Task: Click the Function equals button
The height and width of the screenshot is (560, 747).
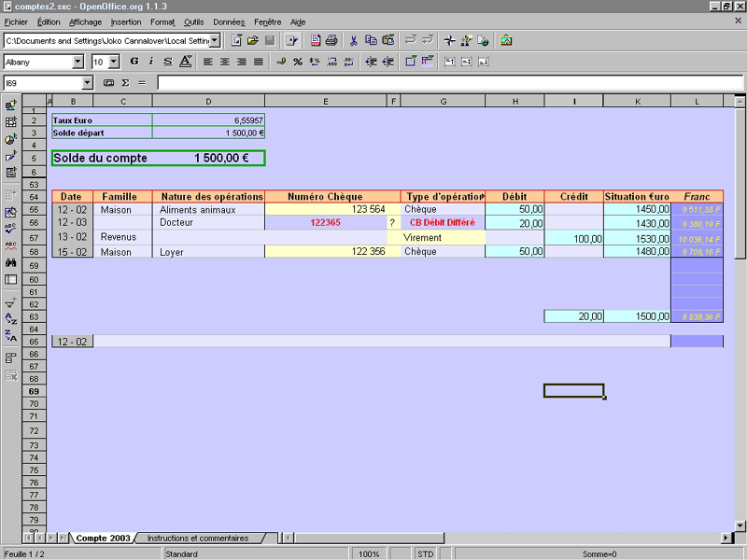Action: tap(142, 83)
